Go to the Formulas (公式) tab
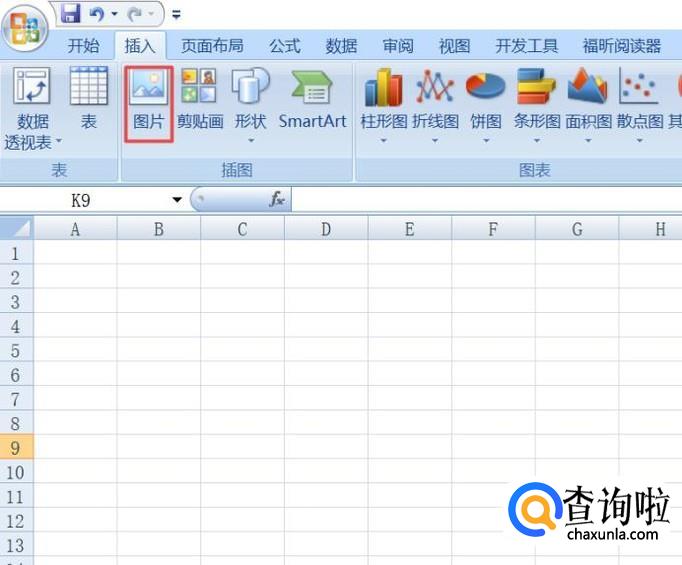This screenshot has width=682, height=565. coord(284,46)
